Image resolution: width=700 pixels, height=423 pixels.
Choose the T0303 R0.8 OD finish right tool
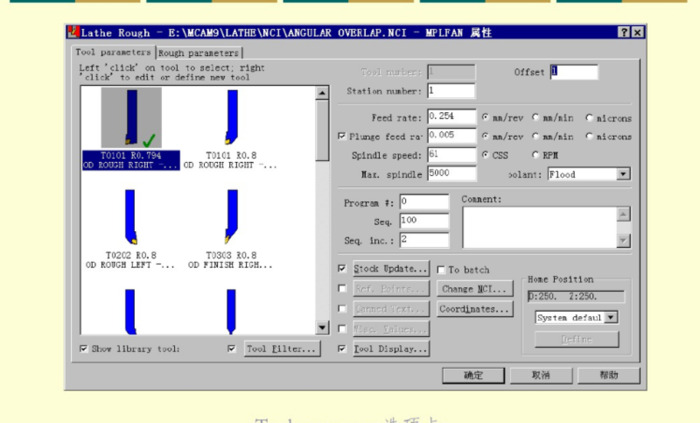click(x=231, y=217)
